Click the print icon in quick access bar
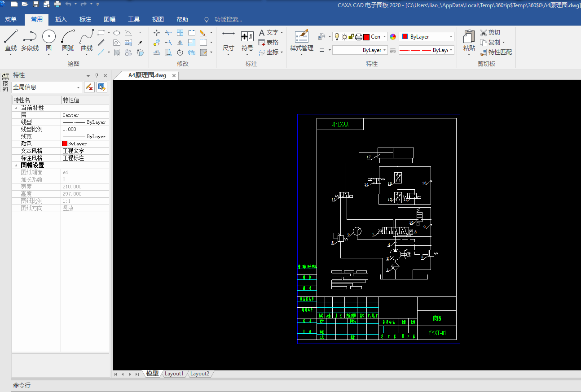Screen dimensions: 581x392 [57, 4]
